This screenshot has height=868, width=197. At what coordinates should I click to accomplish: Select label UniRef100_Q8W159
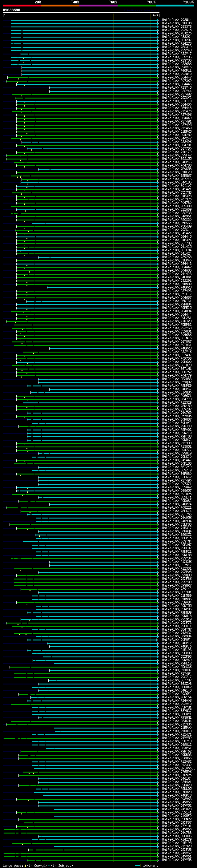[177, 406]
